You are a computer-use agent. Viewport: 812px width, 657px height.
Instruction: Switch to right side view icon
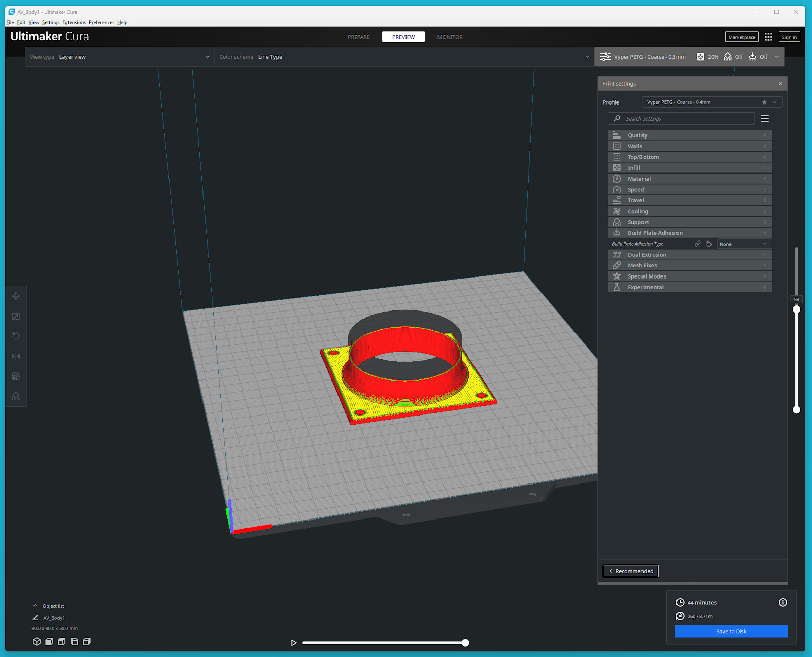pos(87,642)
